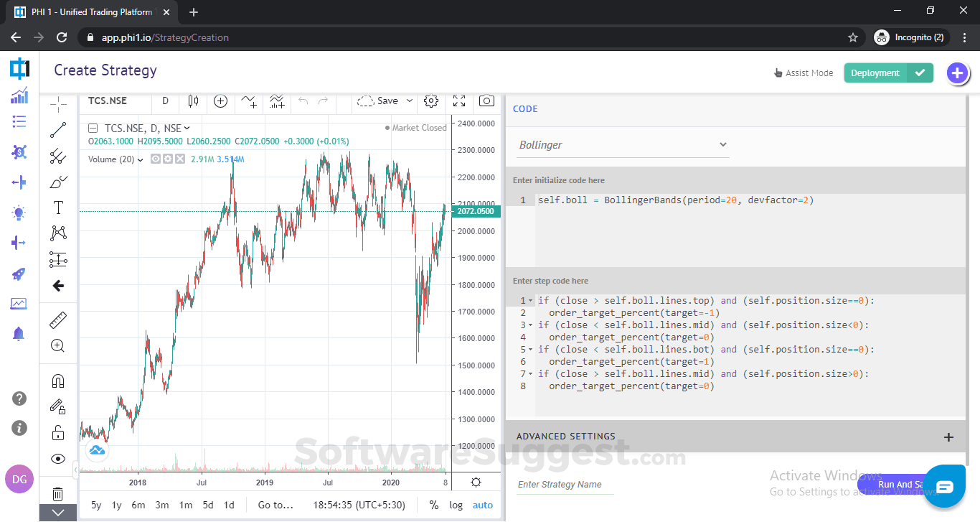Open chart settings via the gear icon
The height and width of the screenshot is (522, 980).
pyautogui.click(x=431, y=101)
